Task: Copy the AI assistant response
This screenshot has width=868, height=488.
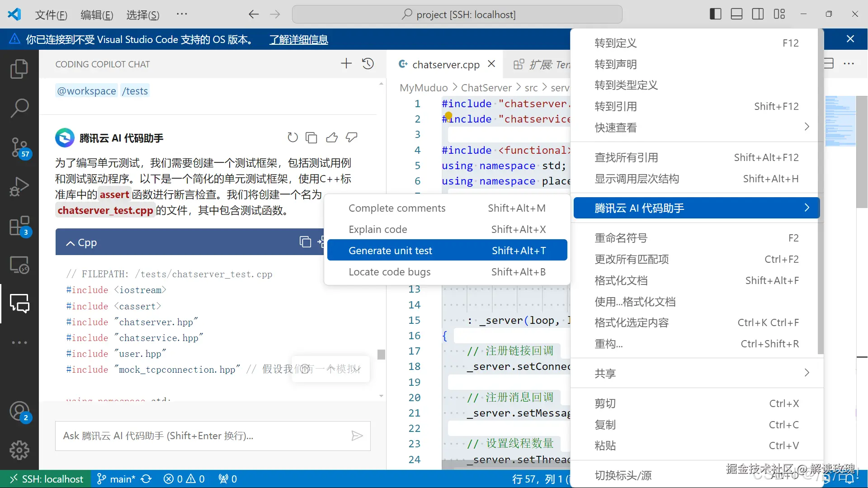Action: (x=311, y=137)
